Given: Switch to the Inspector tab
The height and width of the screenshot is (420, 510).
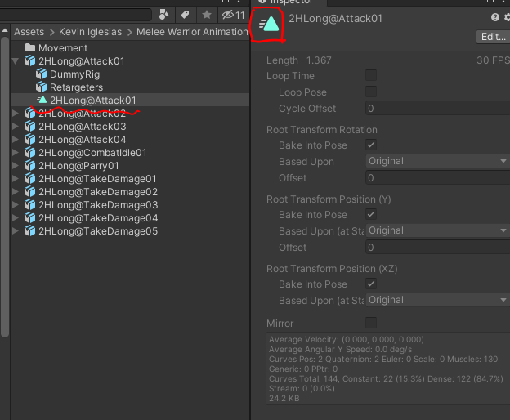Looking at the screenshot, I should (x=289, y=2).
